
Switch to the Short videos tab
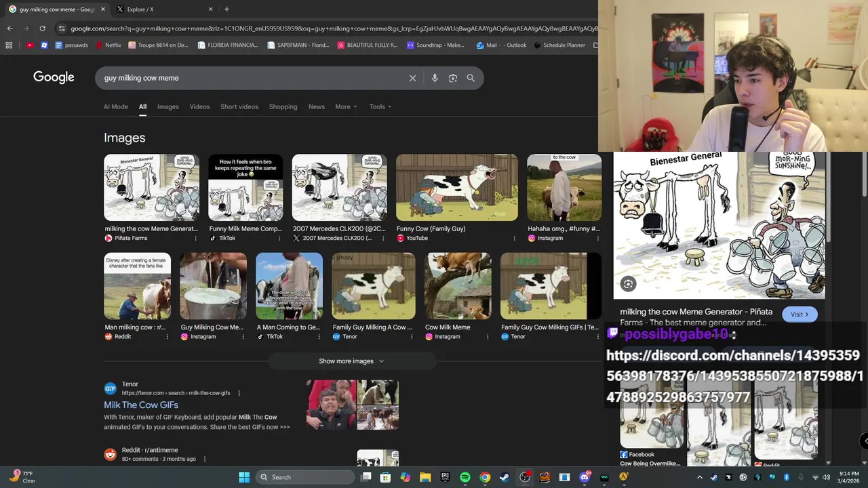click(239, 106)
